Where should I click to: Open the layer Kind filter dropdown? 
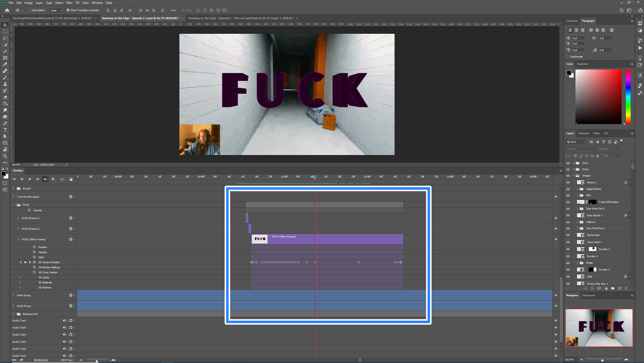pyautogui.click(x=576, y=142)
